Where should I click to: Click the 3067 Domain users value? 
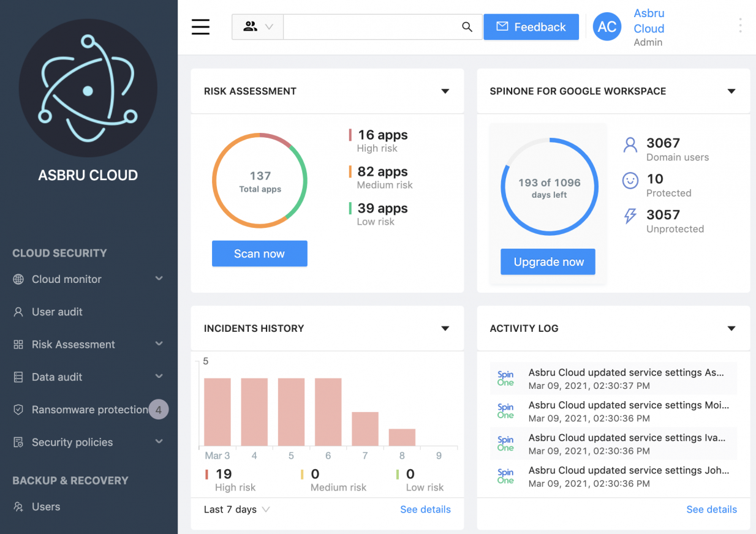663,143
